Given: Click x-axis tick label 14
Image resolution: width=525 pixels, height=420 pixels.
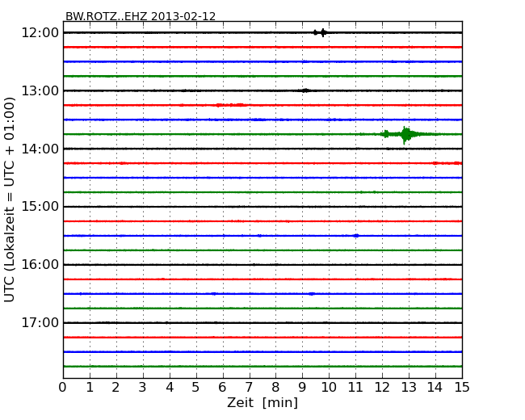Looking at the screenshot, I should point(435,388).
